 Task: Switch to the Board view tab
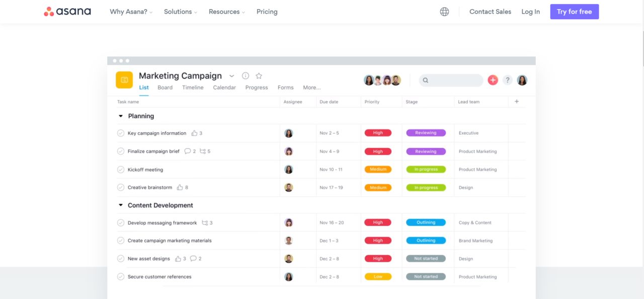pos(165,87)
